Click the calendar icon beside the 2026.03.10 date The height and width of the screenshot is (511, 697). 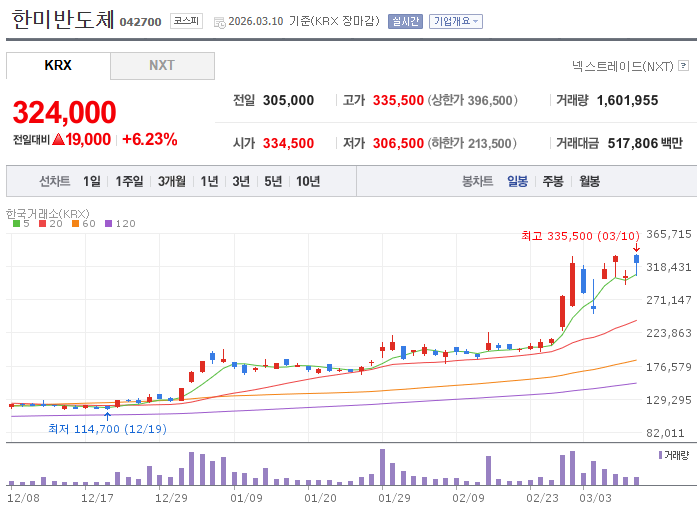(x=220, y=22)
